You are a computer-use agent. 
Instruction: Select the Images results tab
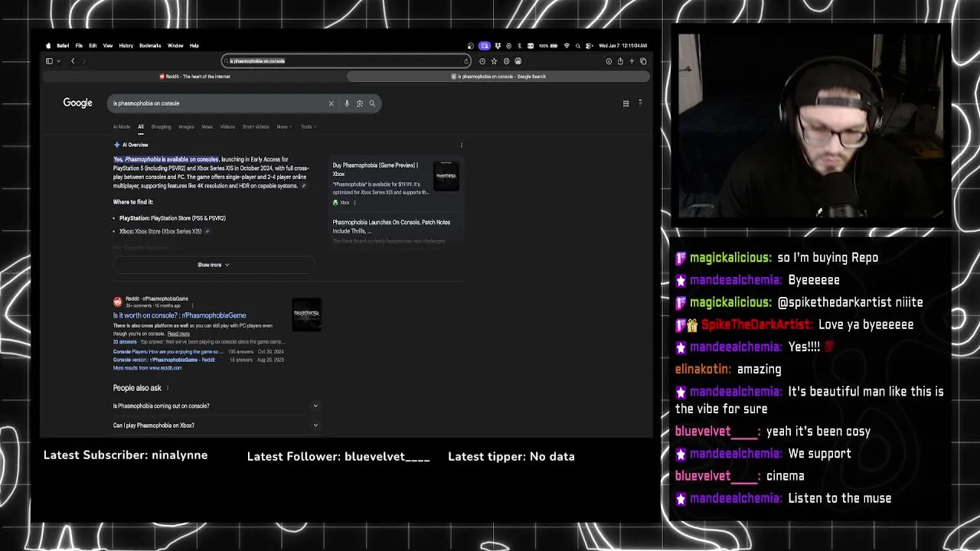pos(186,127)
